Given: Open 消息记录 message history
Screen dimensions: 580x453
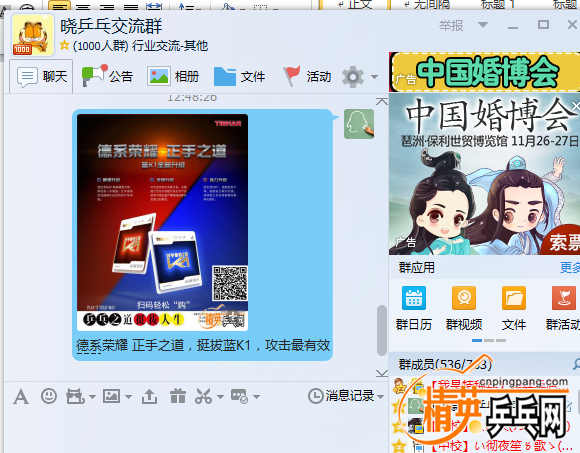Looking at the screenshot, I should (341, 396).
